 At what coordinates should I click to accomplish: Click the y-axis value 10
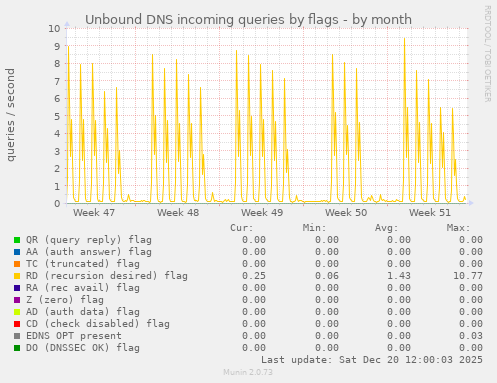click(x=54, y=29)
